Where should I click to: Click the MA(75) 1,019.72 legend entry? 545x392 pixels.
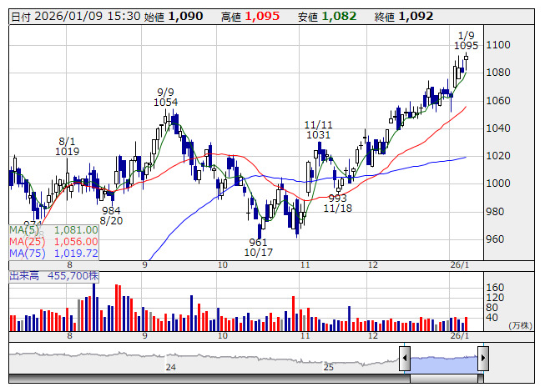(53, 253)
